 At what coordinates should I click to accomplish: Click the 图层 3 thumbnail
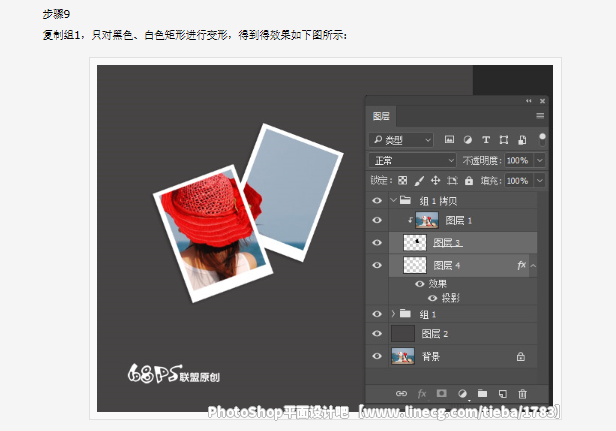[415, 242]
